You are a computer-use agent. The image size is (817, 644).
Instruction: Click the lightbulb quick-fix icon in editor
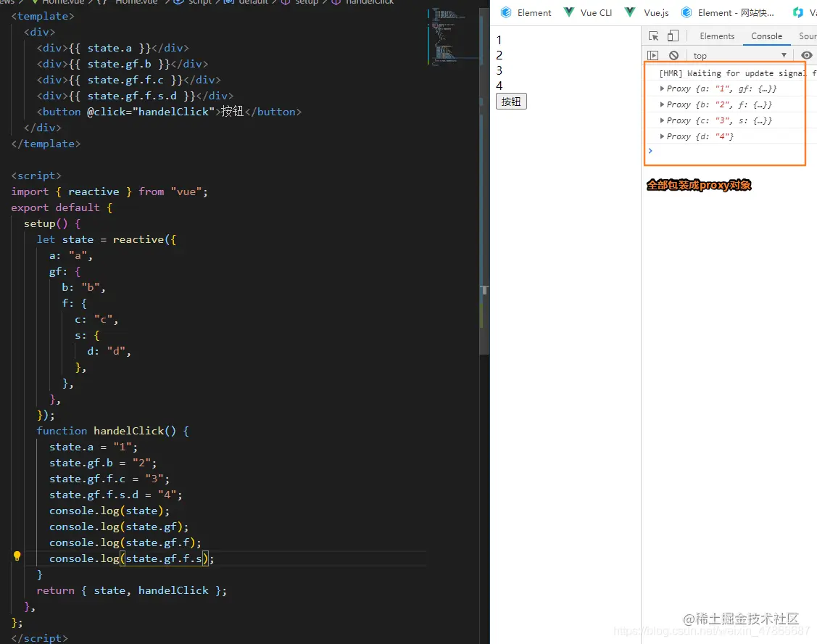(x=17, y=556)
